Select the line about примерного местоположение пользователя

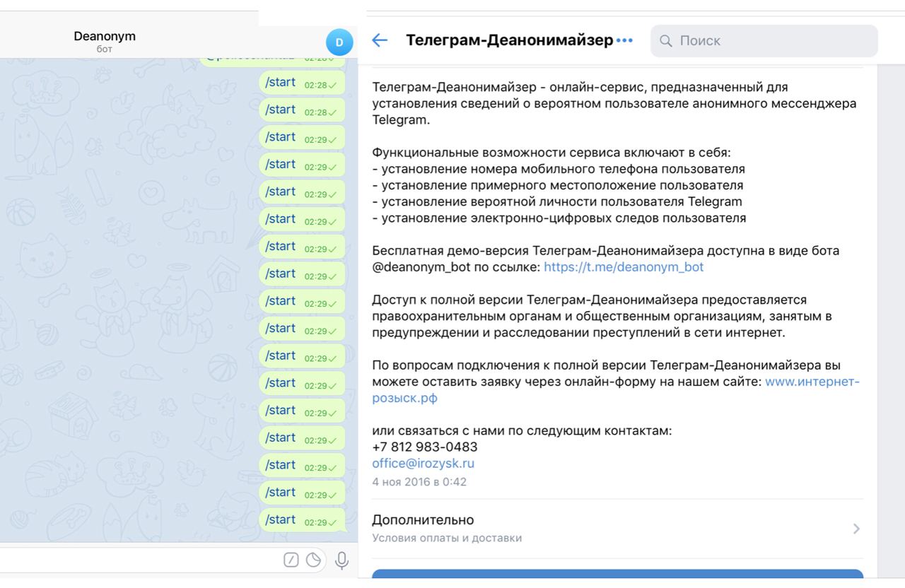coord(558,186)
